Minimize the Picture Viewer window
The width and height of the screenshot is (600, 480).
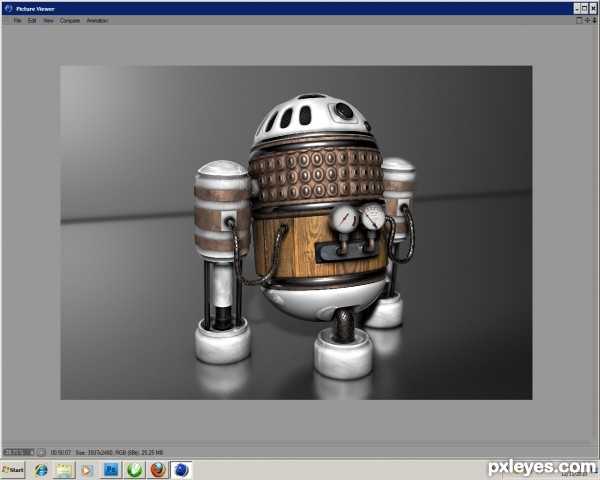pos(577,8)
